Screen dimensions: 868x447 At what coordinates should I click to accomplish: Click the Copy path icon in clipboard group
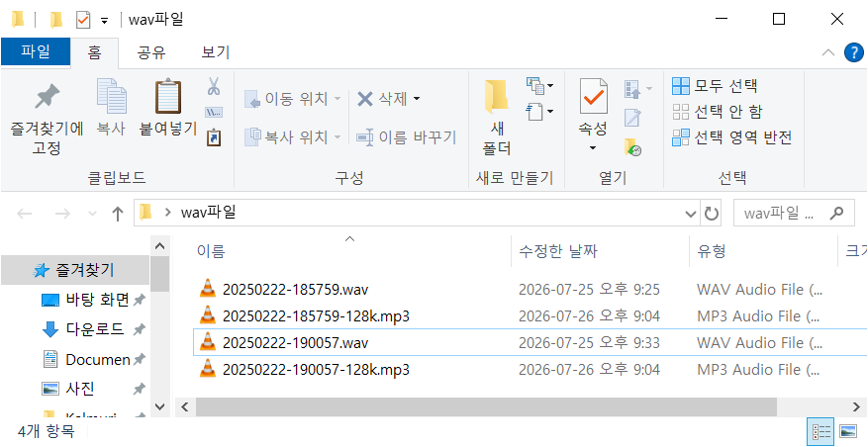click(214, 113)
